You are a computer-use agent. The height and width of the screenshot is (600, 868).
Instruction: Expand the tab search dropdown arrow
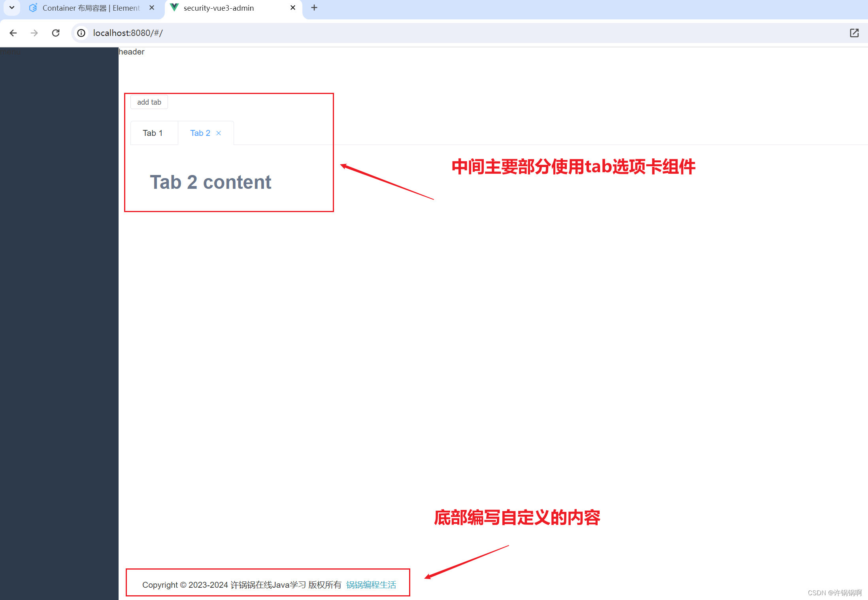coord(12,8)
